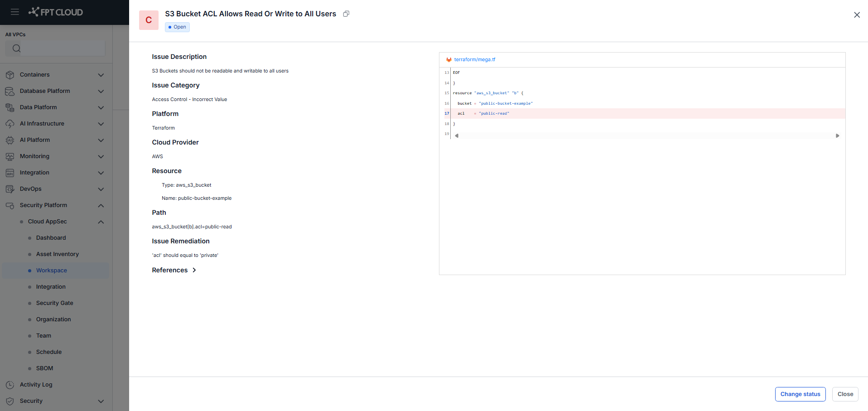Image resolution: width=868 pixels, height=411 pixels.
Task: Open Integration under Cloud AppSec
Action: (x=51, y=287)
